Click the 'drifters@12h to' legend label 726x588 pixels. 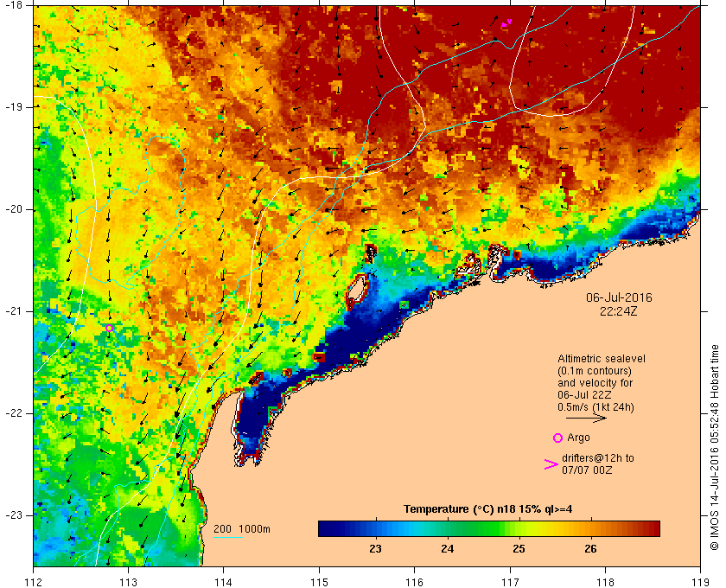[598, 458]
